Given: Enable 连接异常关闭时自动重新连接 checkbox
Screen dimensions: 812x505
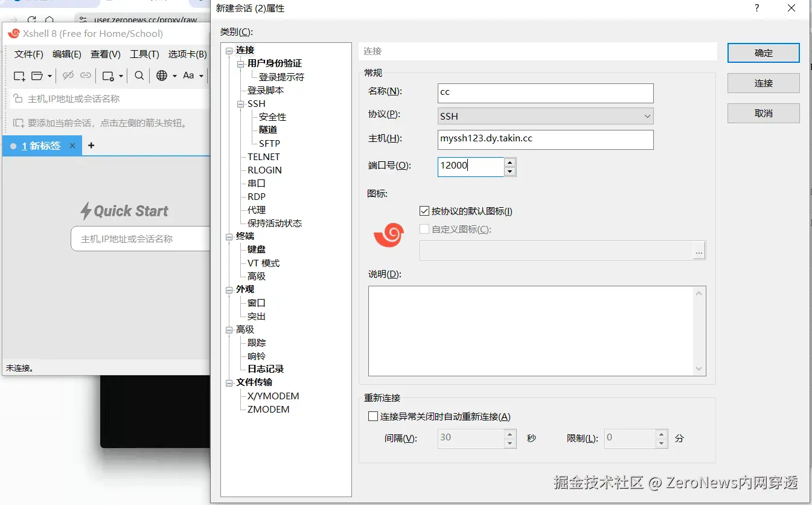Looking at the screenshot, I should (372, 416).
